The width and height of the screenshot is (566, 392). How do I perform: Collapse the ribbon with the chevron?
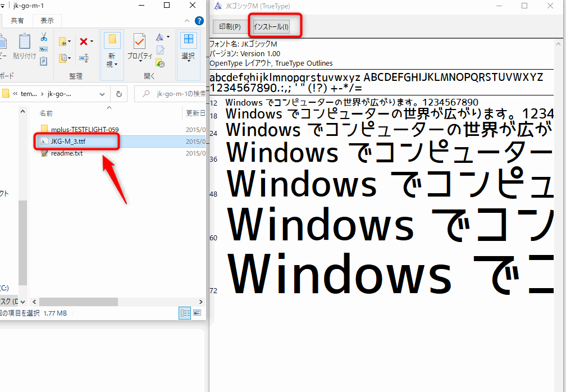(186, 21)
